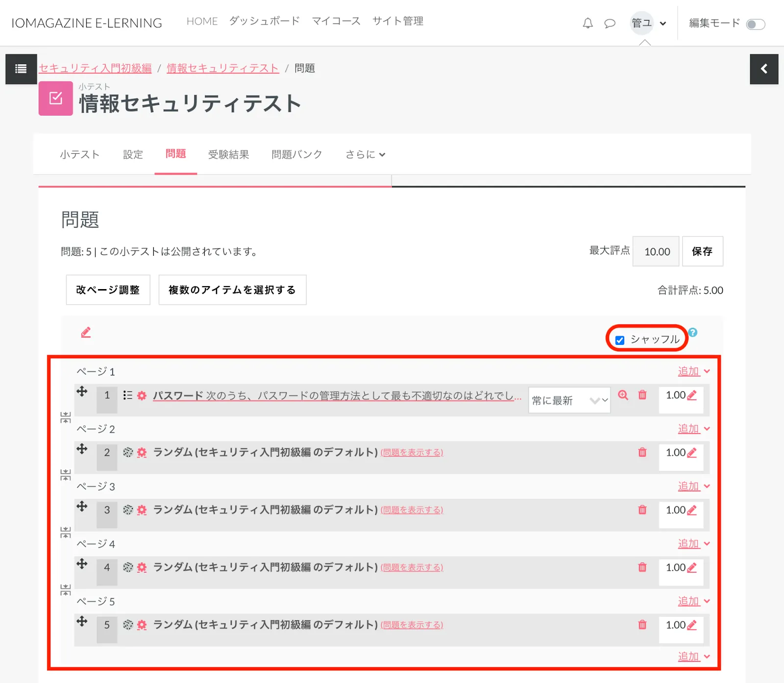
Task: Open the 常に最新 version dropdown
Action: [x=569, y=400]
